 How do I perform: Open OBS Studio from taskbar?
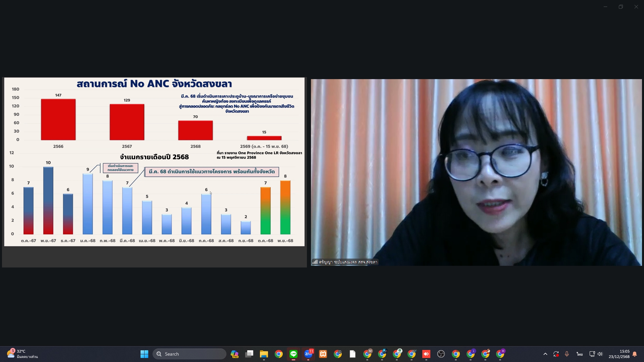pyautogui.click(x=441, y=354)
